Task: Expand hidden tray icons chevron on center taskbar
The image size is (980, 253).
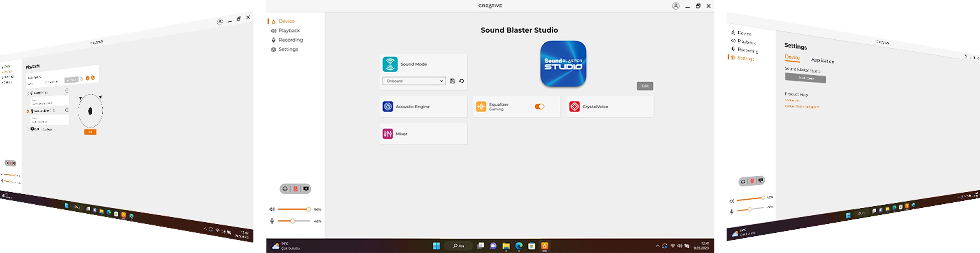Action: pyautogui.click(x=657, y=246)
